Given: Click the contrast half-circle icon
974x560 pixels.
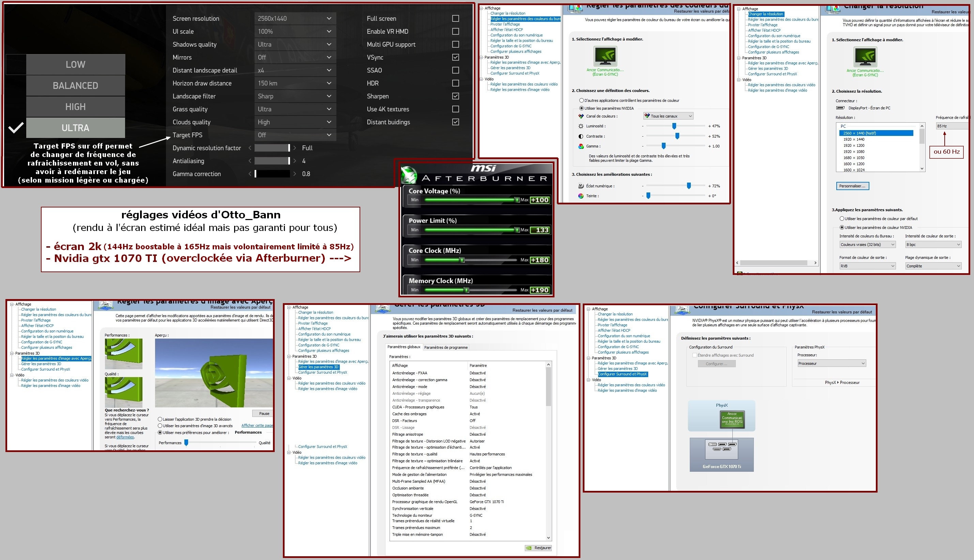Looking at the screenshot, I should coord(581,136).
